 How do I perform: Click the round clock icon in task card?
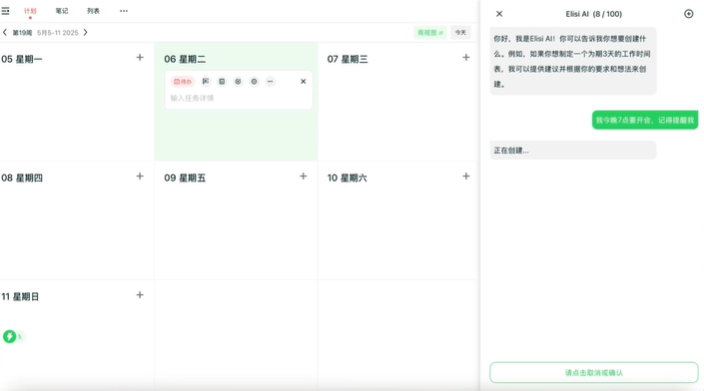point(254,81)
